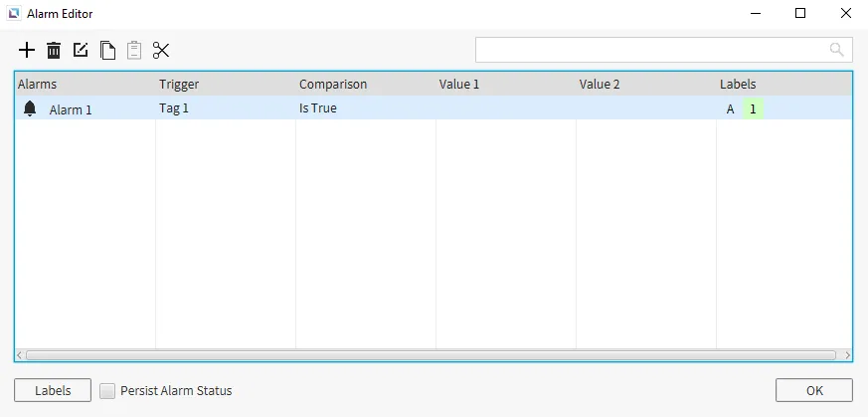Enable Persist Alarm Status checkbox
Screen dimensions: 868x417
point(107,391)
